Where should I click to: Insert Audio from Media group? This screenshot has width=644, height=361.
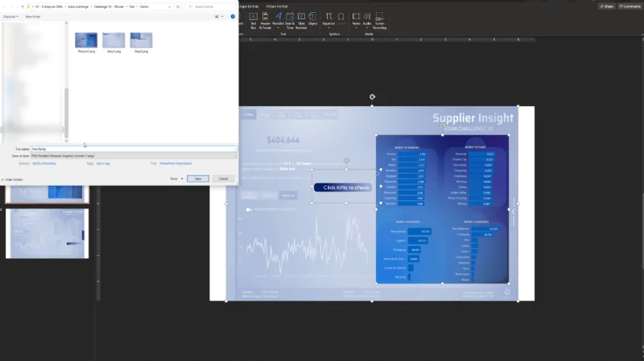point(367,19)
